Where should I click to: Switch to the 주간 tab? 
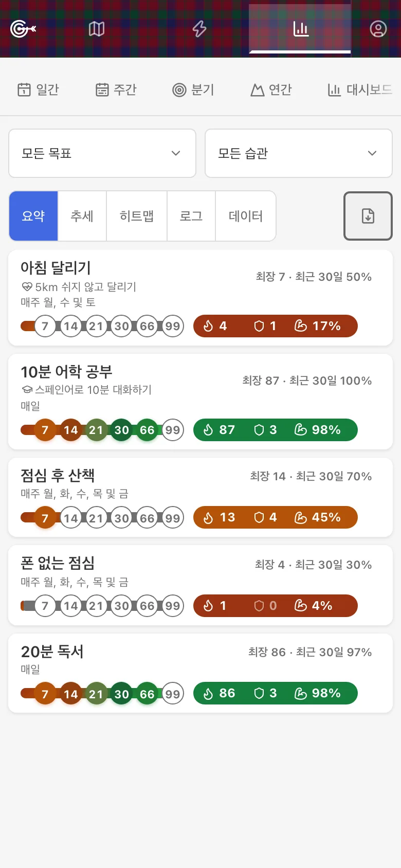[116, 90]
